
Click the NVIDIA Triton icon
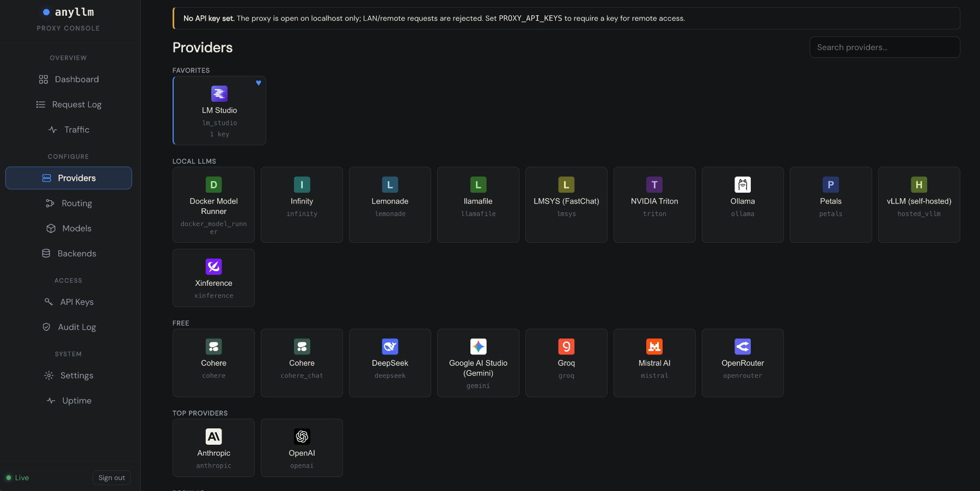pos(654,185)
